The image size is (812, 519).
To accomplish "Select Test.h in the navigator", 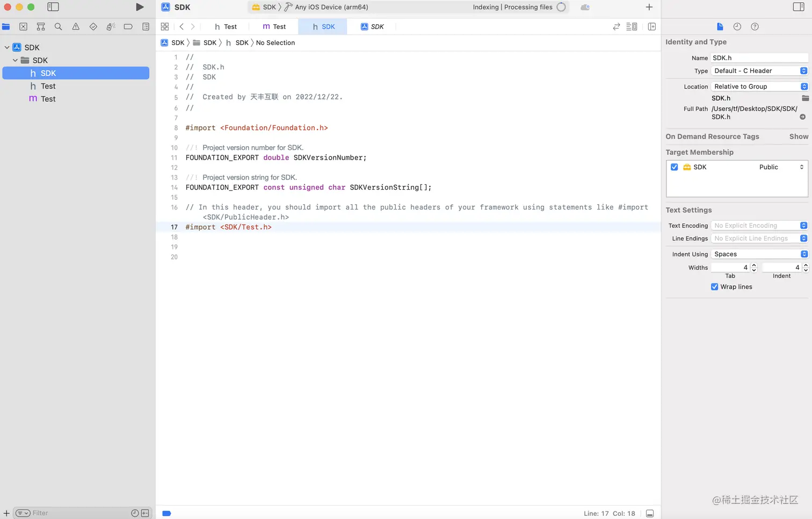I will tap(76, 86).
